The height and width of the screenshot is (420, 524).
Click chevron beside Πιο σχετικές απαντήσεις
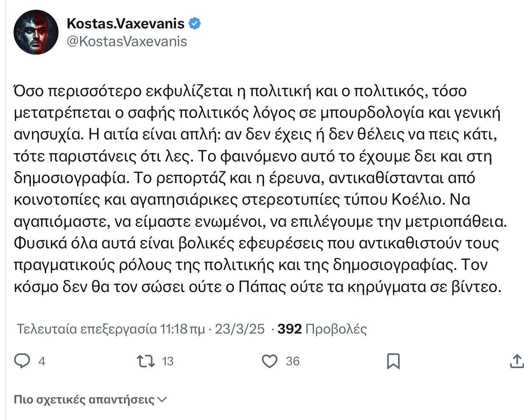[x=162, y=400]
